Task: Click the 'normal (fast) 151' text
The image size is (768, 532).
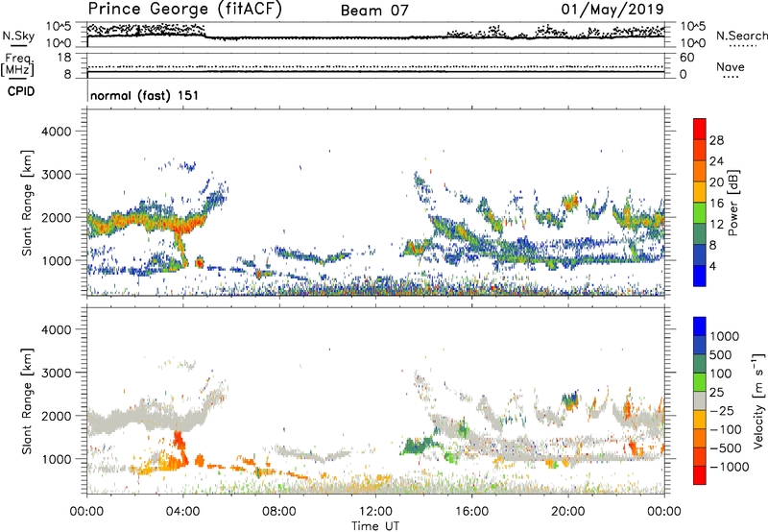Action: (x=145, y=95)
